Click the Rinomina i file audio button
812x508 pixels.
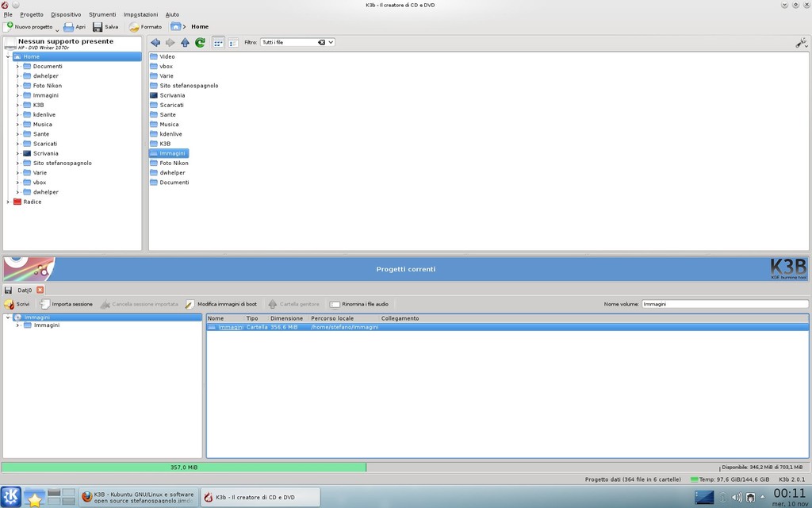pos(358,303)
